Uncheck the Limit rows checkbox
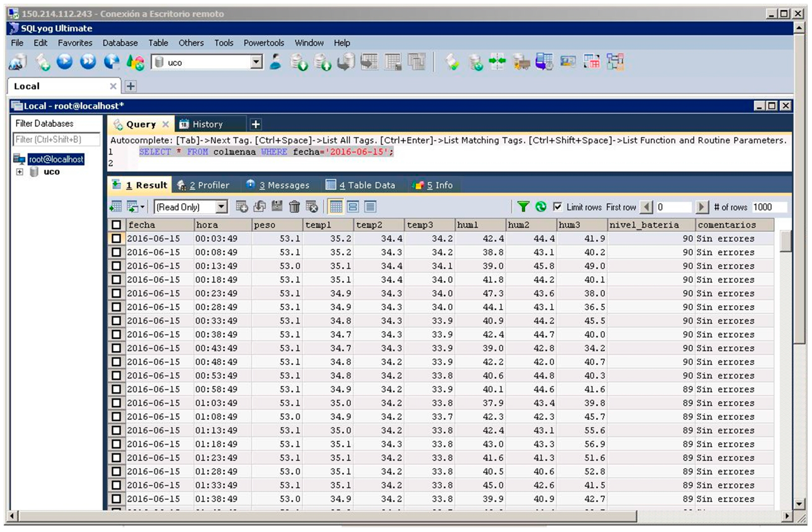This screenshot has height=532, width=812. coord(557,207)
